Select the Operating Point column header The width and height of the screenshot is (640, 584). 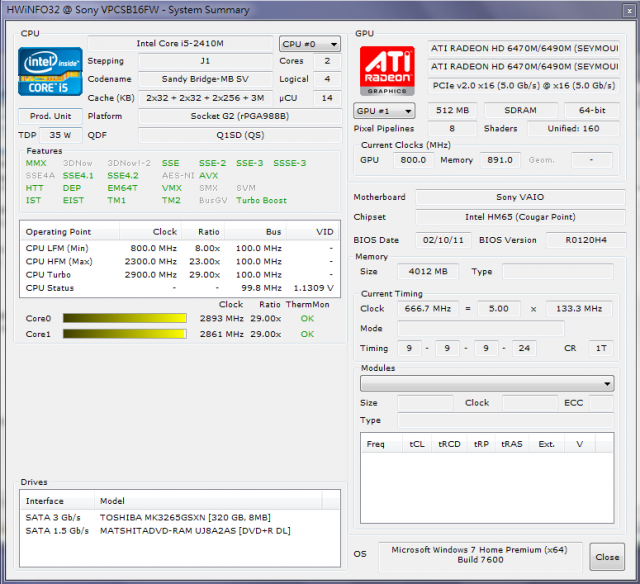[69, 231]
